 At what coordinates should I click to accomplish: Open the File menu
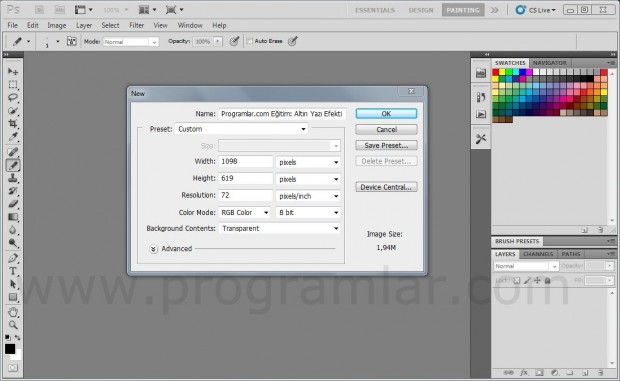coord(13,25)
